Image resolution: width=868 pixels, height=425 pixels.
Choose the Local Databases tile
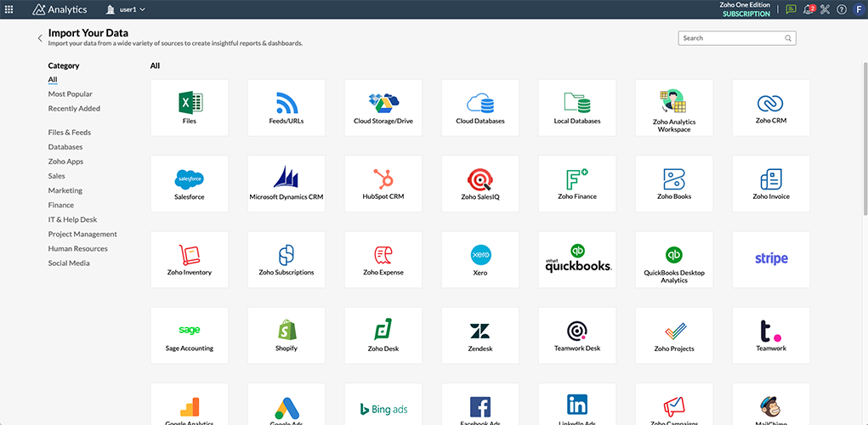576,108
